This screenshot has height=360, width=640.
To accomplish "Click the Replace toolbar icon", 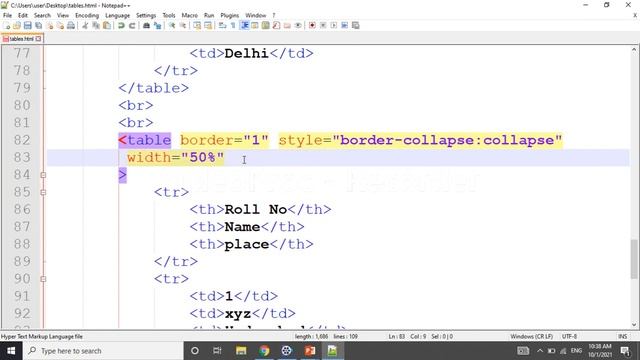I will click(157, 26).
